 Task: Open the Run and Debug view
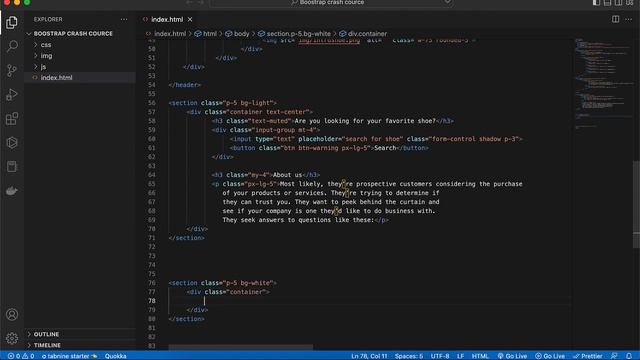pos(12,95)
